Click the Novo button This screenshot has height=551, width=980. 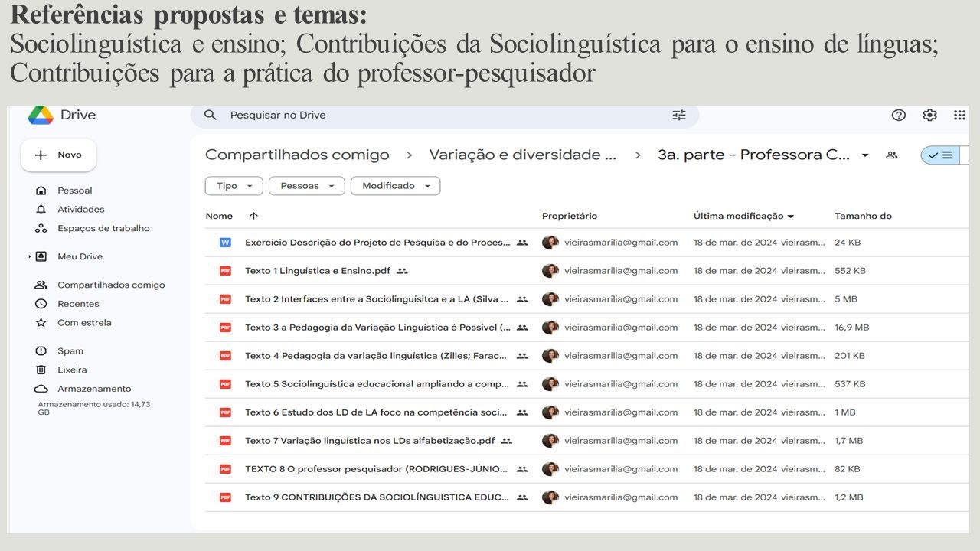[58, 155]
